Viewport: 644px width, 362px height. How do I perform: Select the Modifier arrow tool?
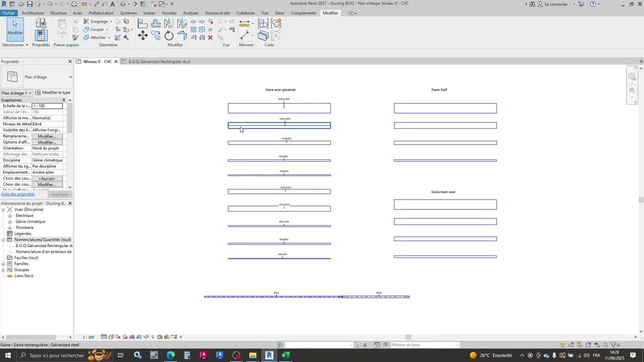15,28
